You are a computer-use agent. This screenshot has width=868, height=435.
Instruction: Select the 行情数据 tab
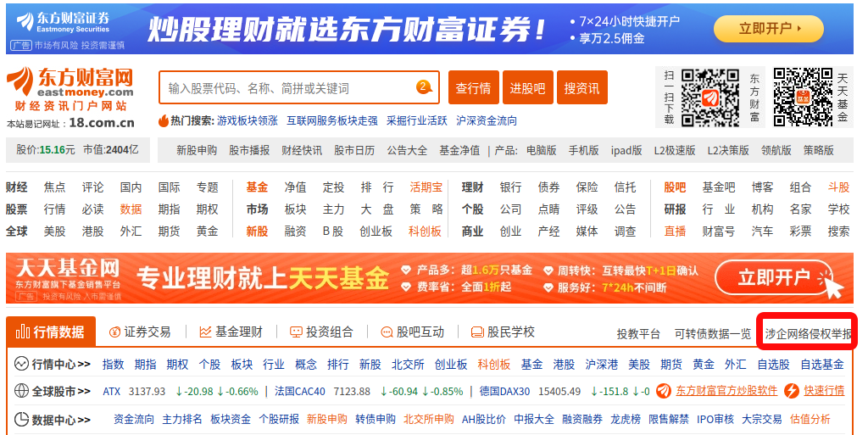click(51, 332)
